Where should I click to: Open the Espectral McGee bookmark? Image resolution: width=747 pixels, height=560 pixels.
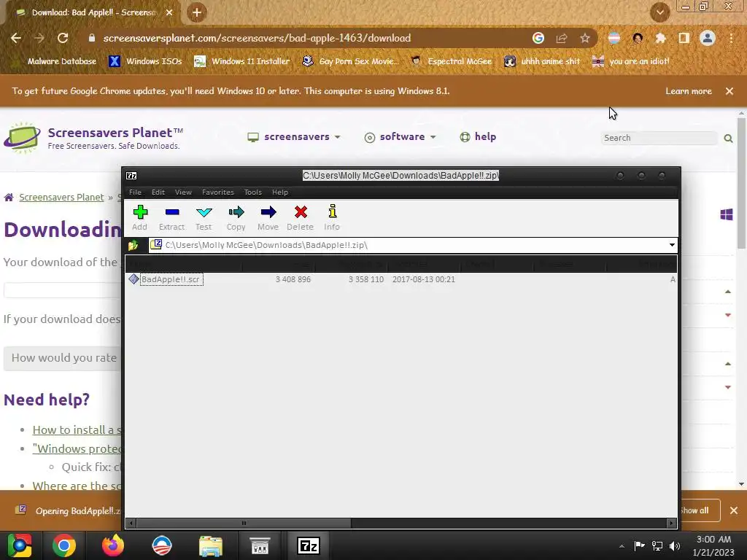click(x=452, y=61)
